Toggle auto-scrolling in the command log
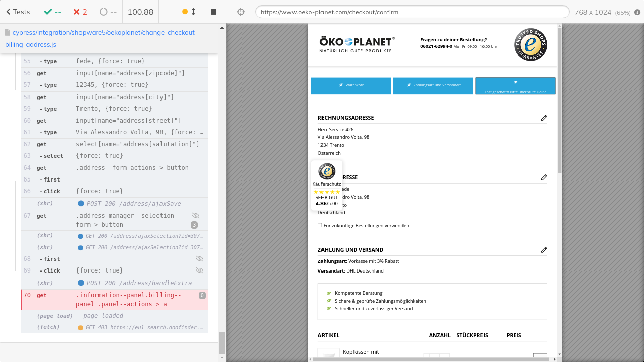This screenshot has height=362, width=644. (x=189, y=12)
